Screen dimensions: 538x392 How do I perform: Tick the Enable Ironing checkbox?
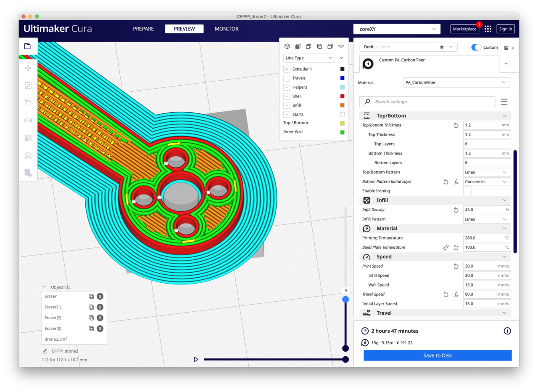pos(467,191)
